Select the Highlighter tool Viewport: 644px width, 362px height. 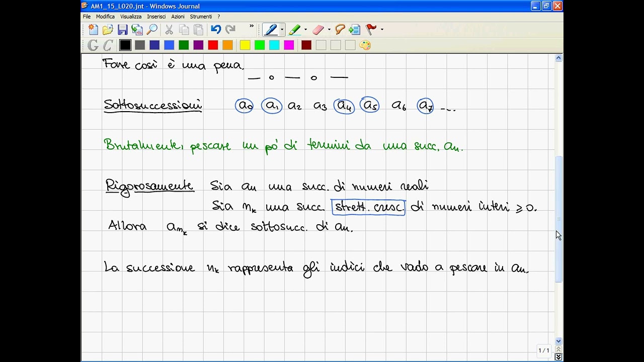coord(295,30)
